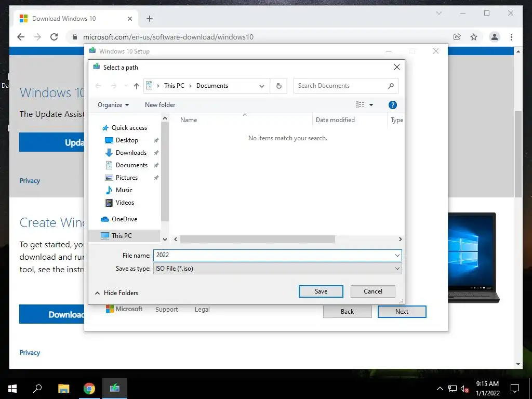Click the pin icon next to Pictures
Screen dimensions: 532x399
click(x=156, y=178)
